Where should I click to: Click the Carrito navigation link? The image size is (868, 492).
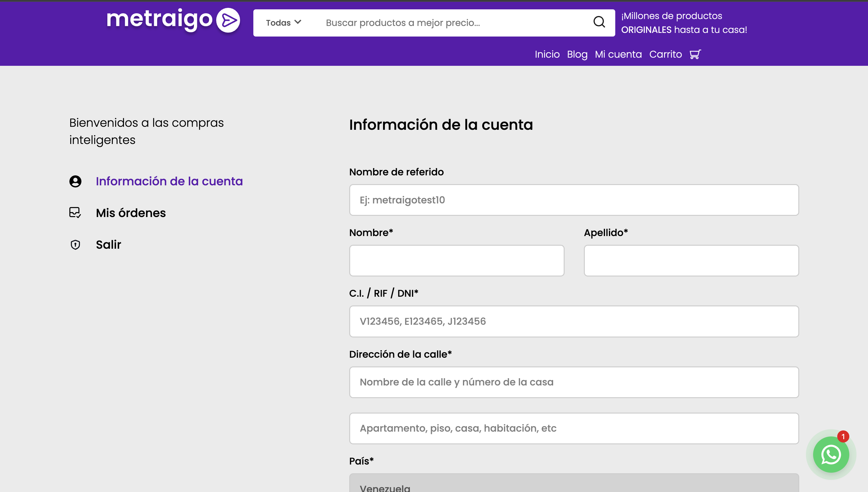pyautogui.click(x=665, y=54)
